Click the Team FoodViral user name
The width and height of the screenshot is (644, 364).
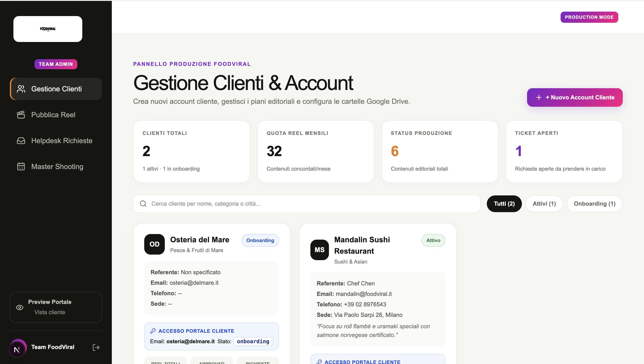[x=53, y=347]
